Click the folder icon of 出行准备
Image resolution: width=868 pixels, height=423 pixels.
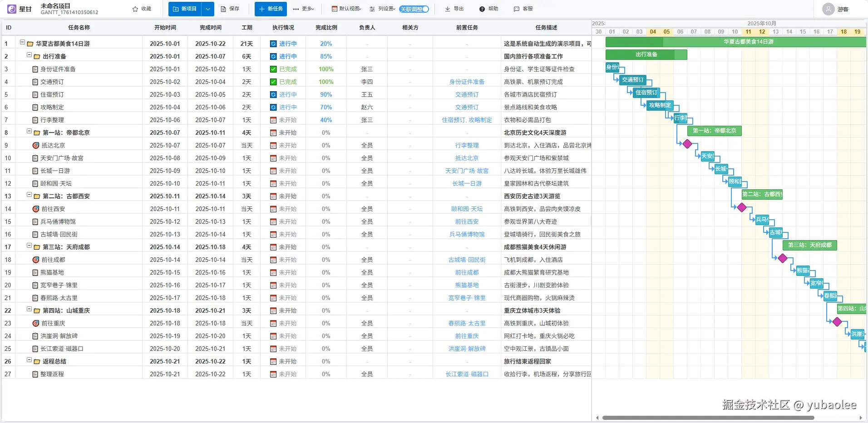37,57
